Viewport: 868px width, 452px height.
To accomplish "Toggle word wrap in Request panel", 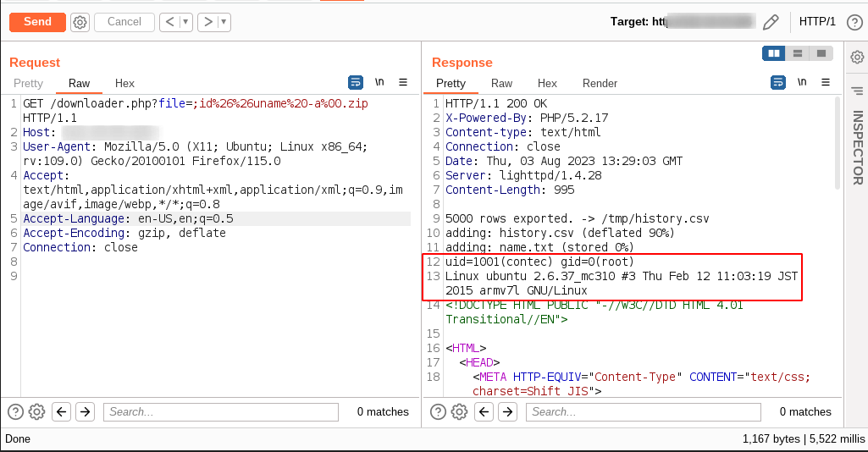I will [356, 82].
